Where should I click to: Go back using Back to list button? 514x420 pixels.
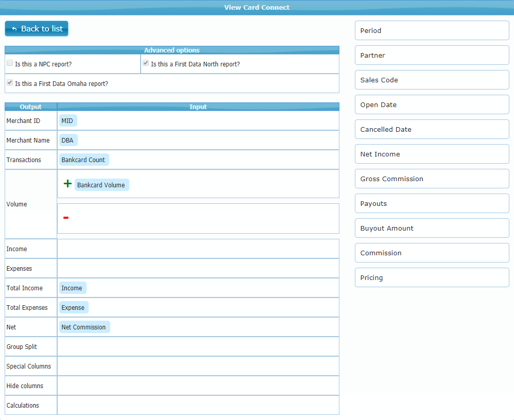(37, 29)
